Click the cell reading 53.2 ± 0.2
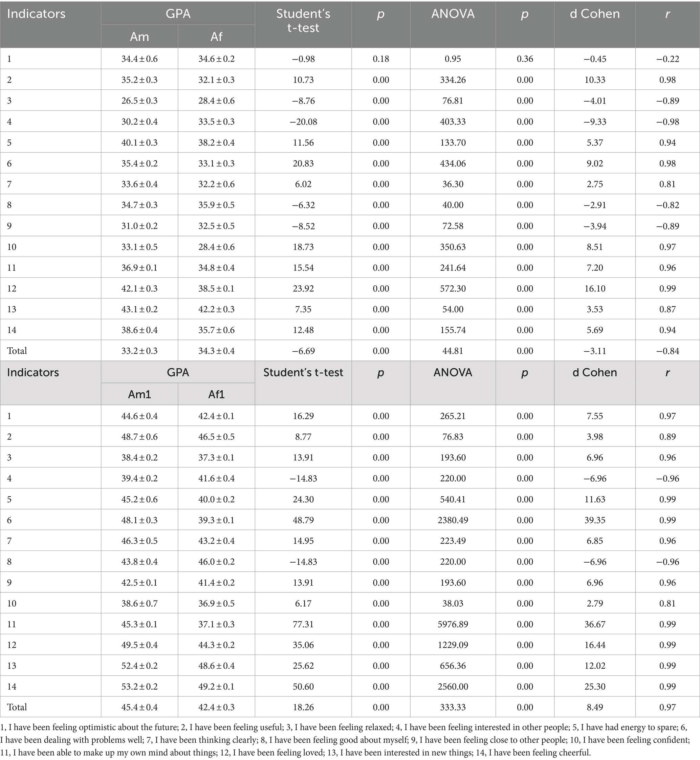The width and height of the screenshot is (700, 760). coord(139,687)
